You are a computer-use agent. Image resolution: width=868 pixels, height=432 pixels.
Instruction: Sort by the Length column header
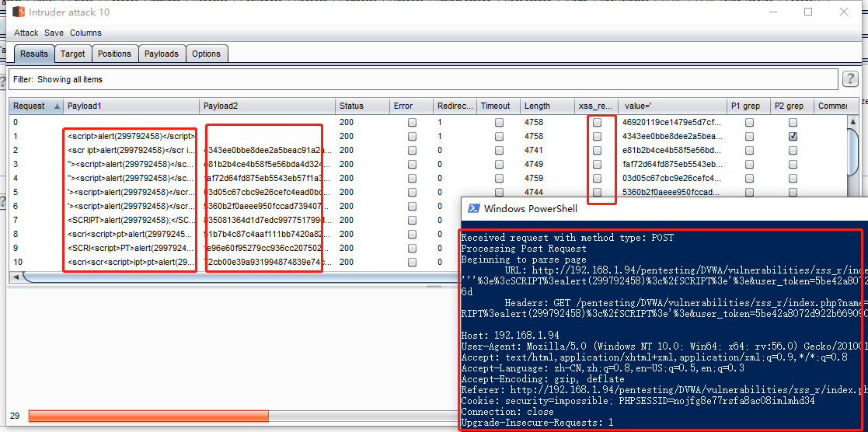click(x=547, y=106)
